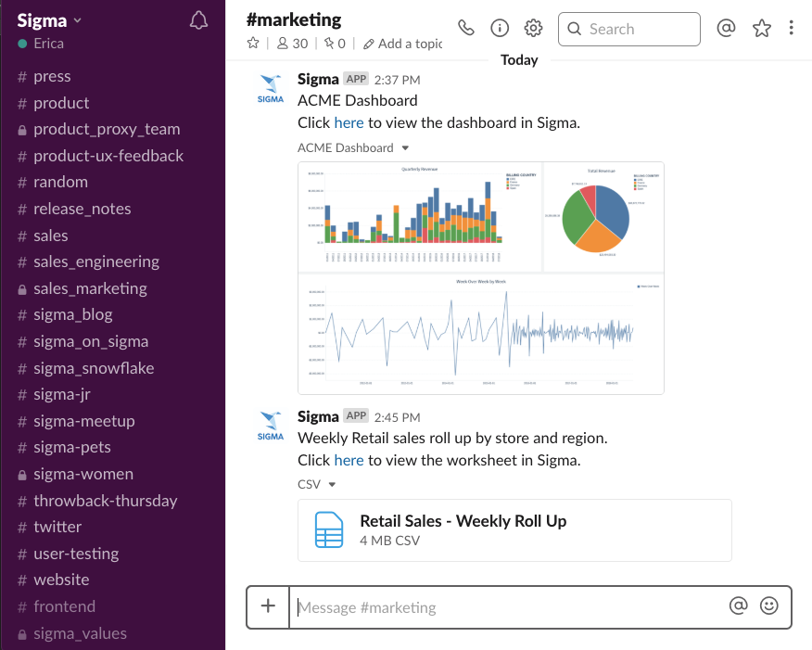Click the Sigma avatar on ACME Dashboard message

click(x=271, y=89)
